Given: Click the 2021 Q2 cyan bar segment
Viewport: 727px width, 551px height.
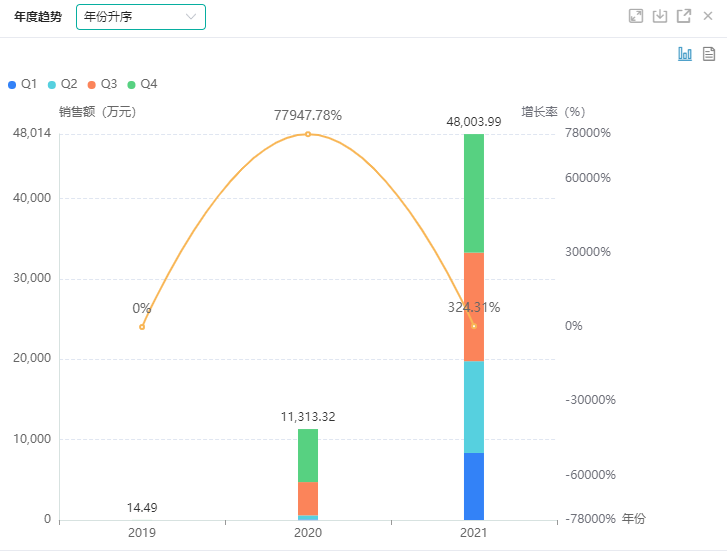Looking at the screenshot, I should 474,407.
